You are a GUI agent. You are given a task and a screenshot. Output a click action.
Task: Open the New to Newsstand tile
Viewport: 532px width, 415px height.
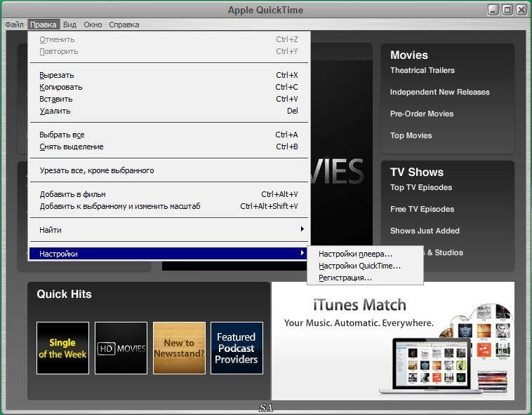click(179, 348)
